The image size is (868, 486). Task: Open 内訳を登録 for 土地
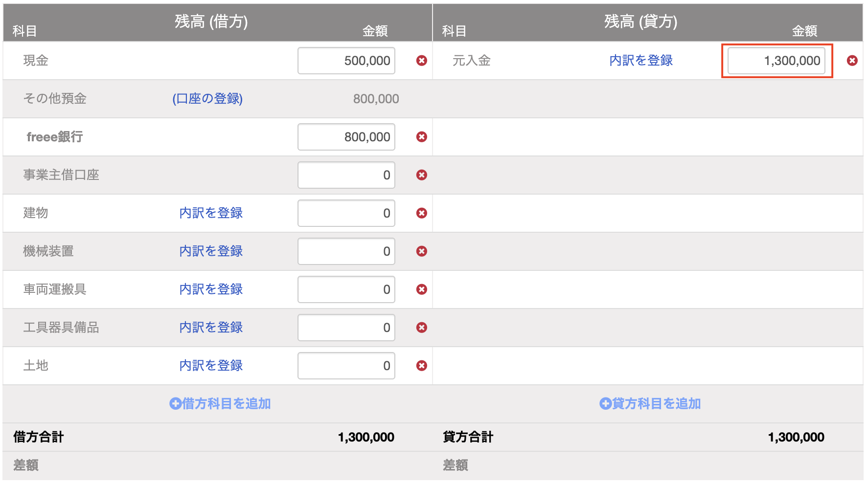pyautogui.click(x=211, y=366)
